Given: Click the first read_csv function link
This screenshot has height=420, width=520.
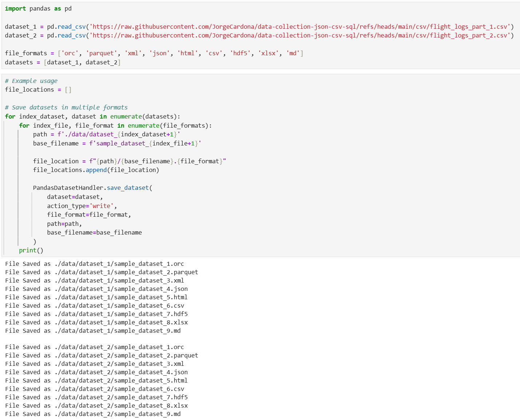Looking at the screenshot, I should pyautogui.click(x=71, y=27).
